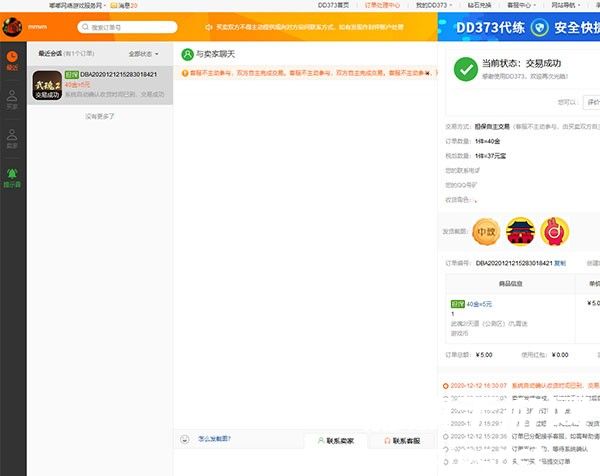This screenshot has height=476, width=600.
Task: Click the 最近 clock icon in sidebar
Action: pos(12,59)
